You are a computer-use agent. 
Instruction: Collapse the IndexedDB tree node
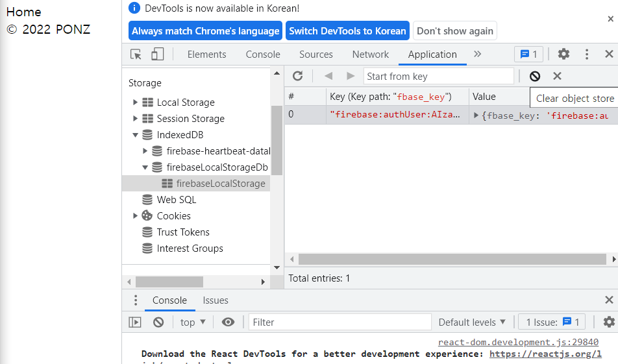(x=135, y=135)
